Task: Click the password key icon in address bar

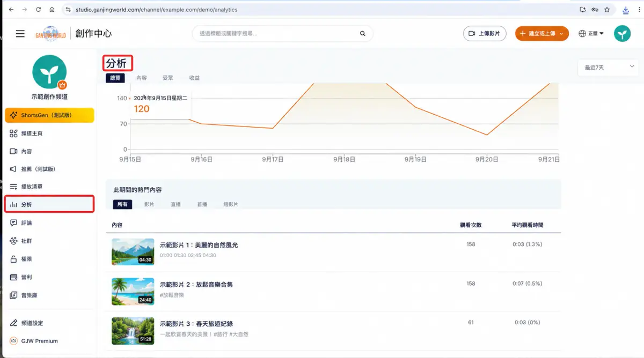Action: [595, 10]
